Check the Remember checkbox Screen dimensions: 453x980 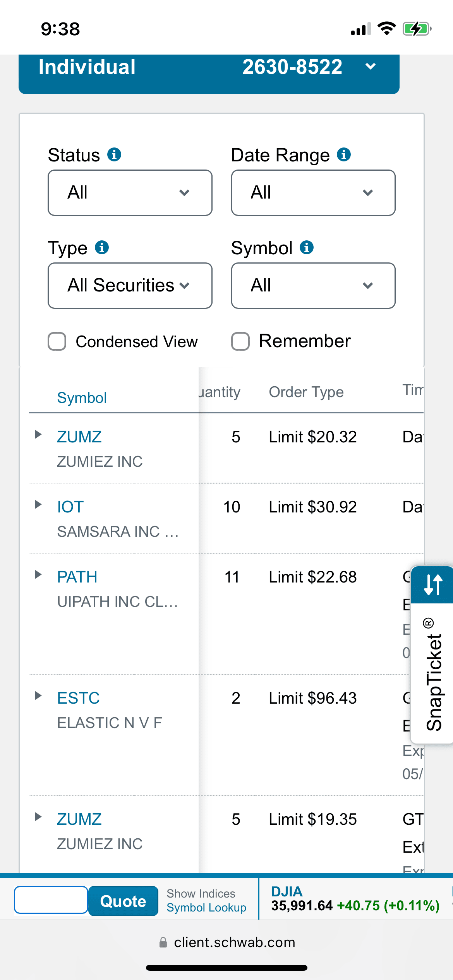[240, 341]
